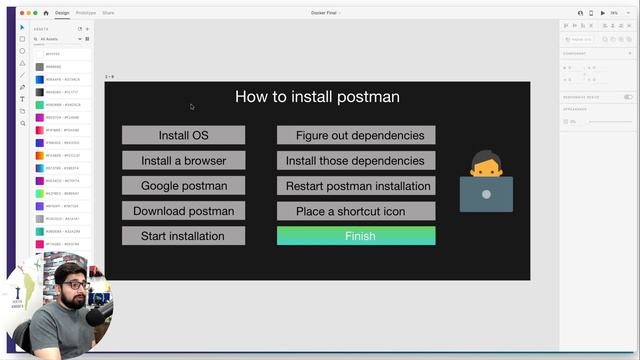
Task: Select the white color swatch
Action: tap(40, 54)
